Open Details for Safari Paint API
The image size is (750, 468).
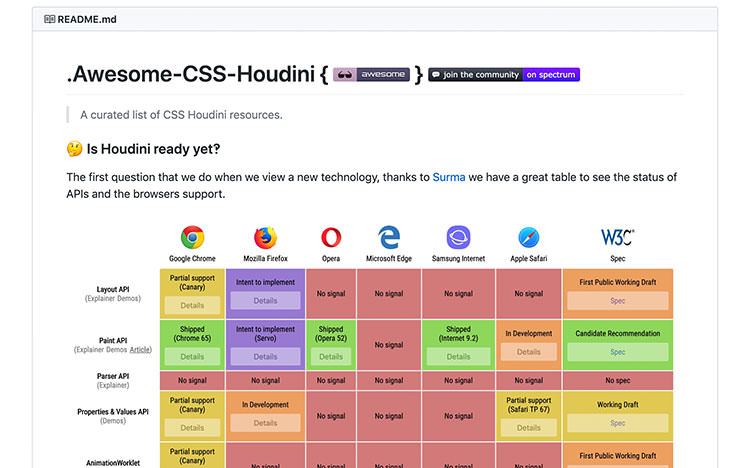529,352
